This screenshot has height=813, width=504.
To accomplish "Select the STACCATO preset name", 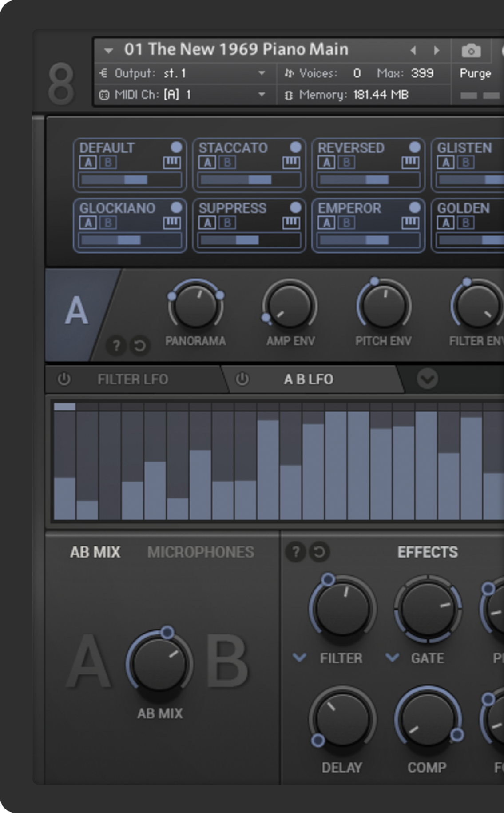I will pos(233,147).
